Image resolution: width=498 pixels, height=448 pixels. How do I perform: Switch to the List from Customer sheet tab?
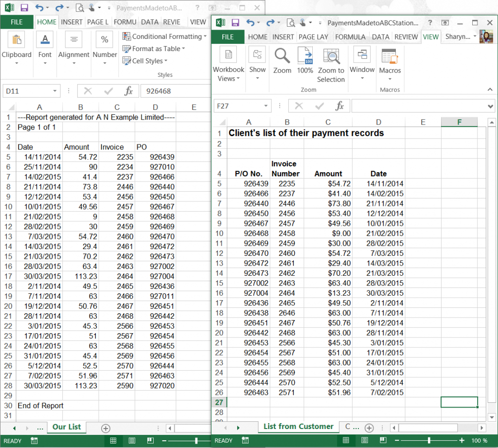click(x=298, y=427)
